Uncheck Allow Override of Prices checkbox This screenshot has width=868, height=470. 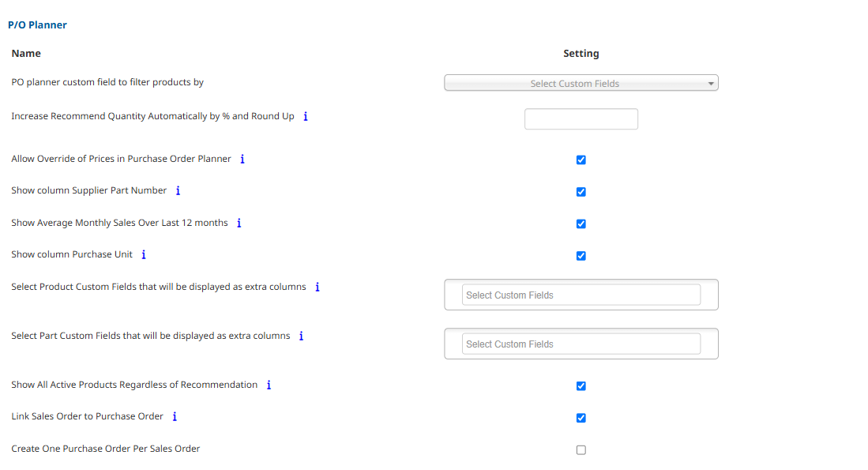[581, 160]
